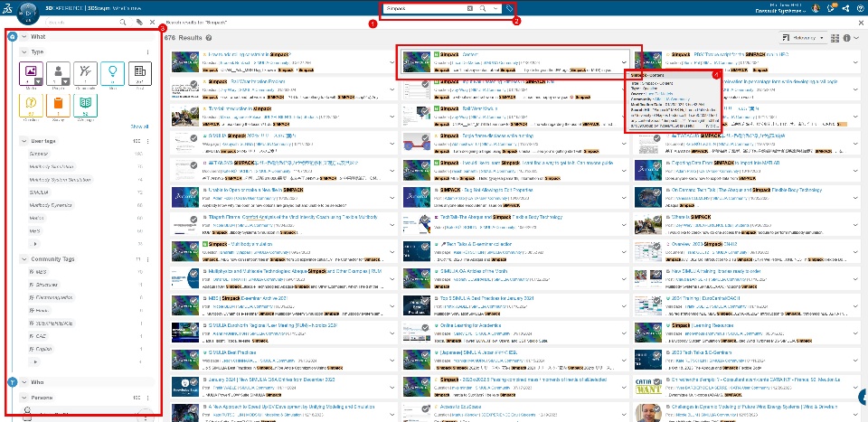Image resolution: width=868 pixels, height=422 pixels.
Task: Click the Show all types link
Action: (139, 127)
